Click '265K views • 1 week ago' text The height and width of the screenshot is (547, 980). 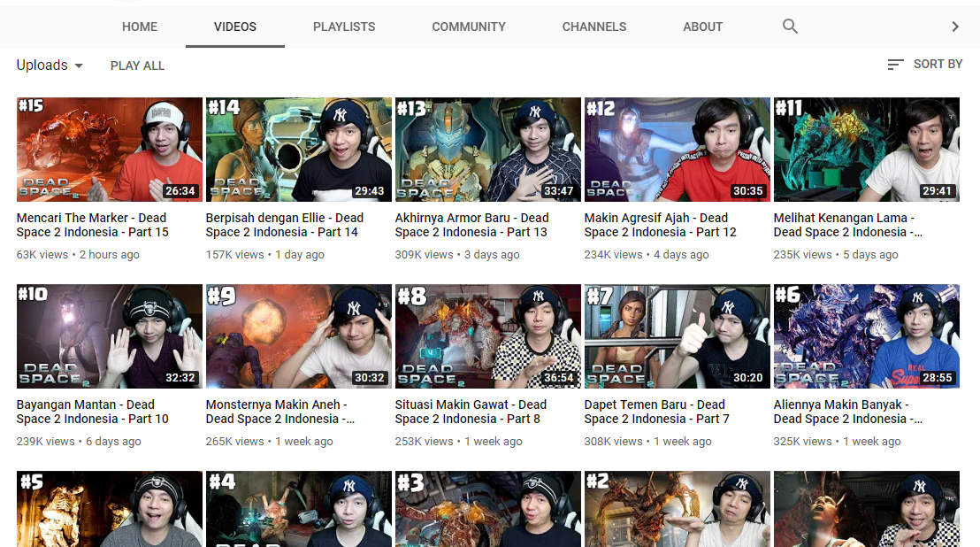[270, 442]
